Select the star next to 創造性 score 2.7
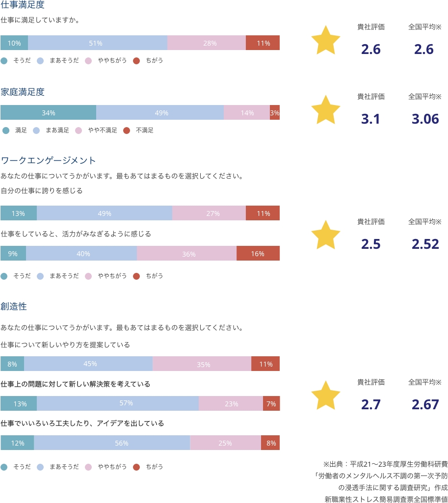This screenshot has width=448, height=503. (325, 396)
